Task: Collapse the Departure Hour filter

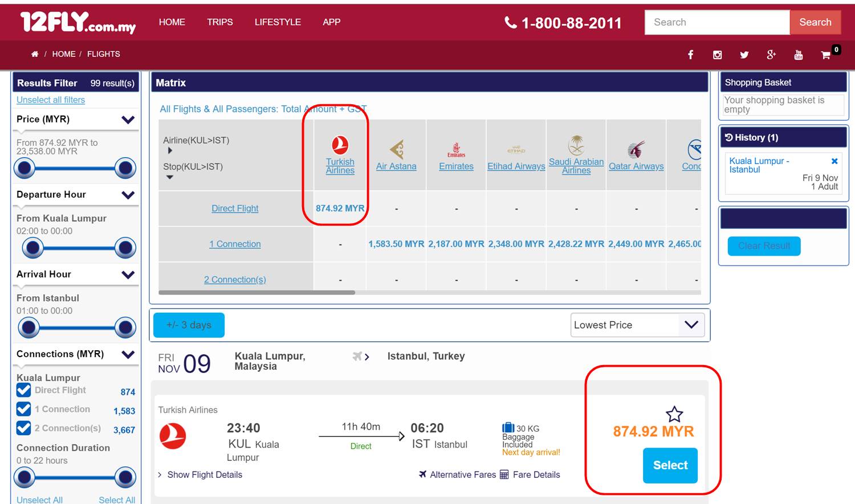Action: click(x=128, y=195)
